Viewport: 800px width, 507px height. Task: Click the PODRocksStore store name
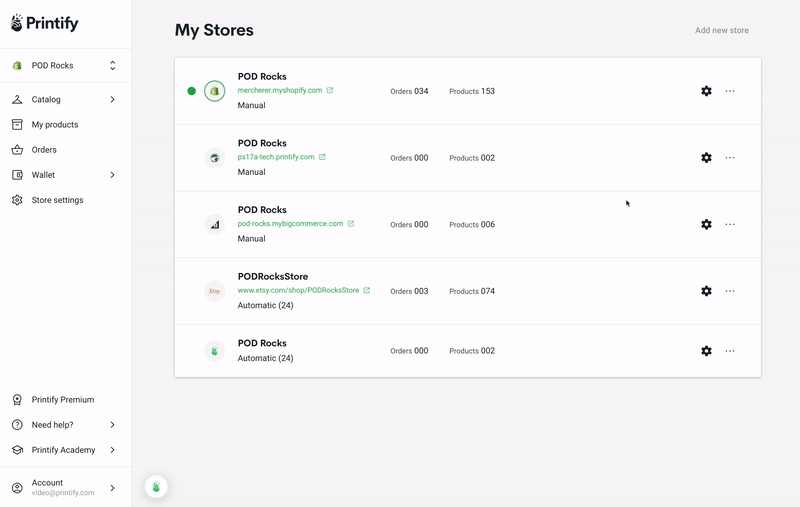pos(273,276)
